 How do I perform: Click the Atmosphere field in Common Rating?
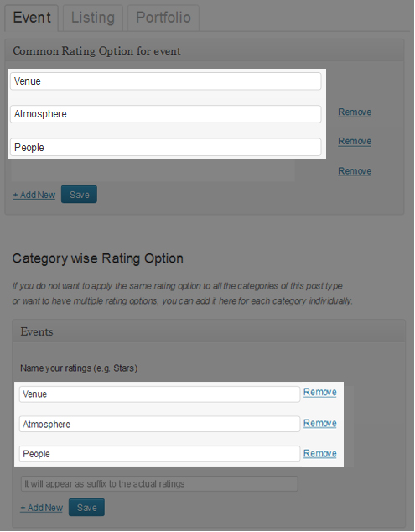(x=165, y=114)
